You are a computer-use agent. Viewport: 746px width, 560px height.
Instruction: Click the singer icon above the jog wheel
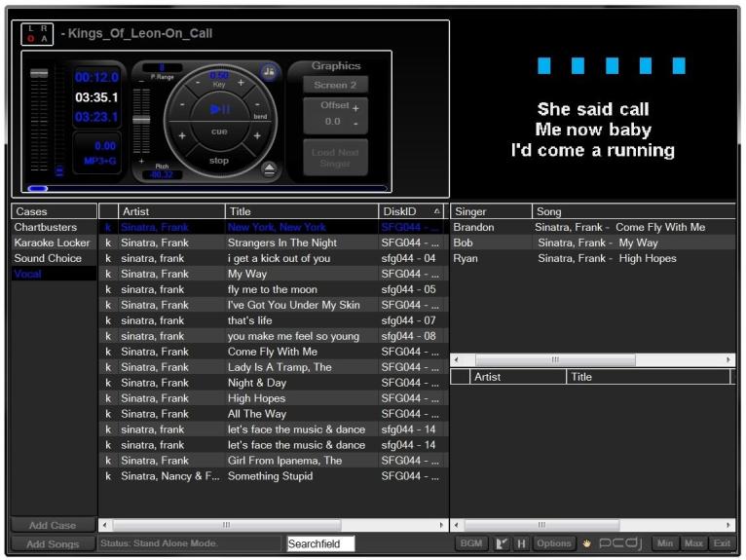[268, 71]
